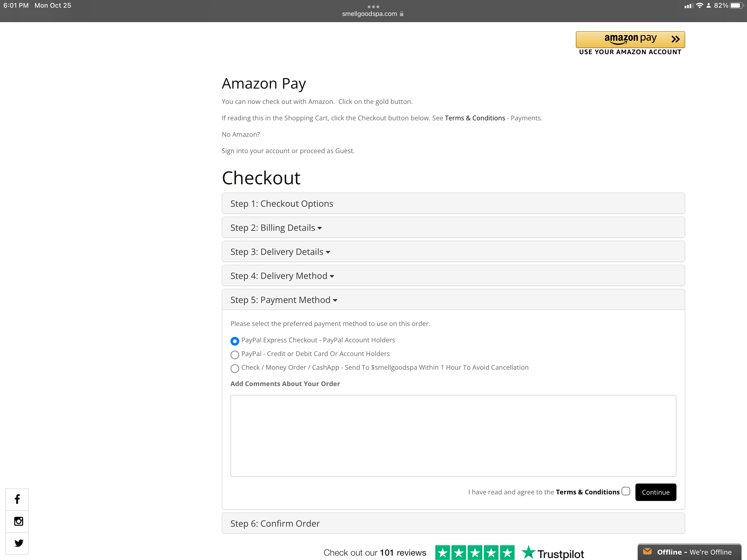Click 'Sign into your account or proceed as Guest.'
The image size is (747, 560).
288,151
